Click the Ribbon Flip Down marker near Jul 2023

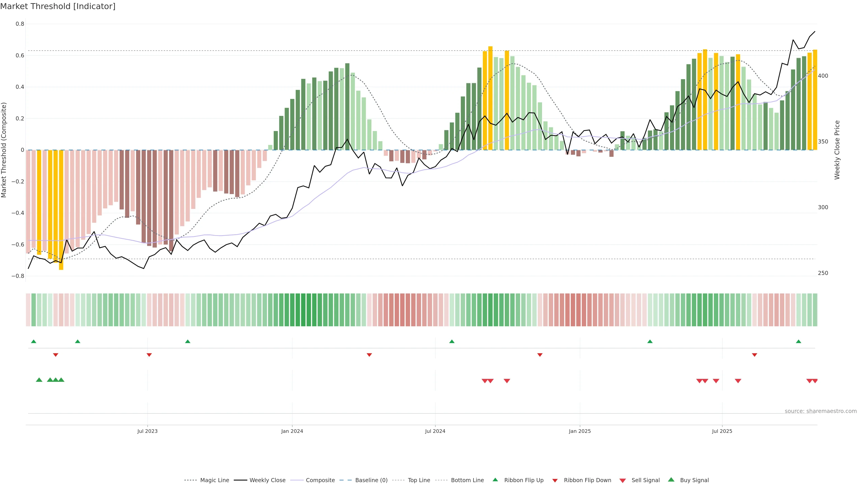[149, 355]
